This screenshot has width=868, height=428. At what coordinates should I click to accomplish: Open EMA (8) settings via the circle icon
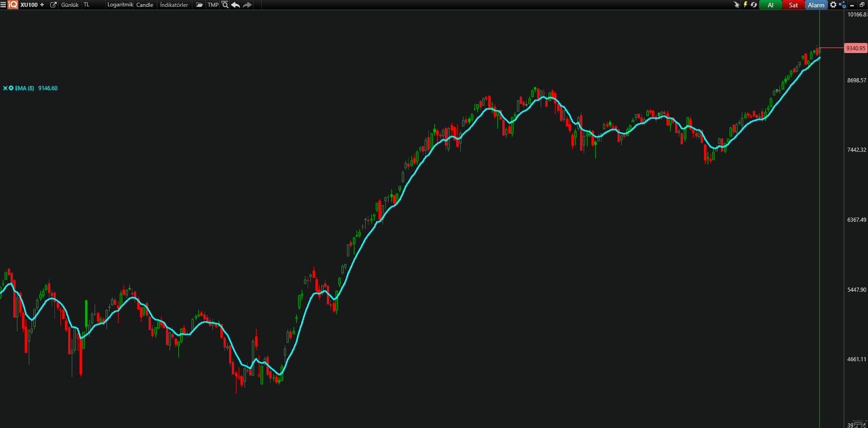11,88
